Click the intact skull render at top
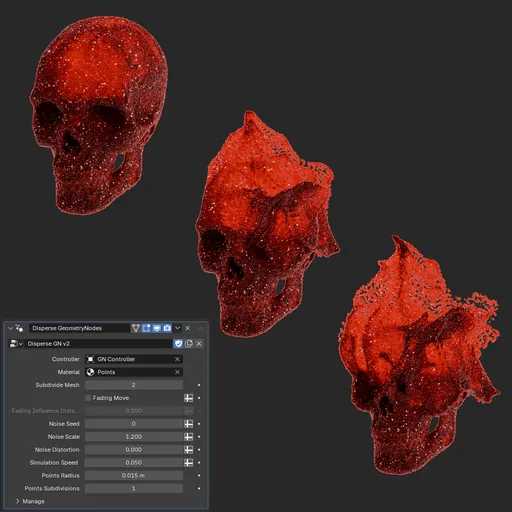This screenshot has width=512, height=512. coord(99,115)
